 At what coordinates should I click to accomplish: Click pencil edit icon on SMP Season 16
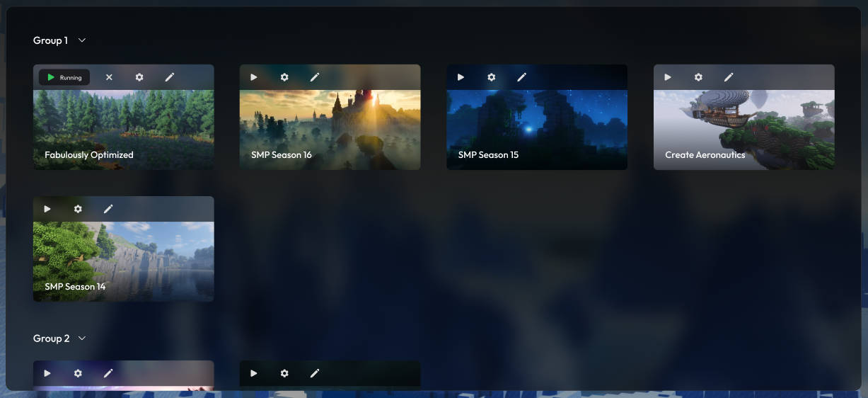coord(315,77)
